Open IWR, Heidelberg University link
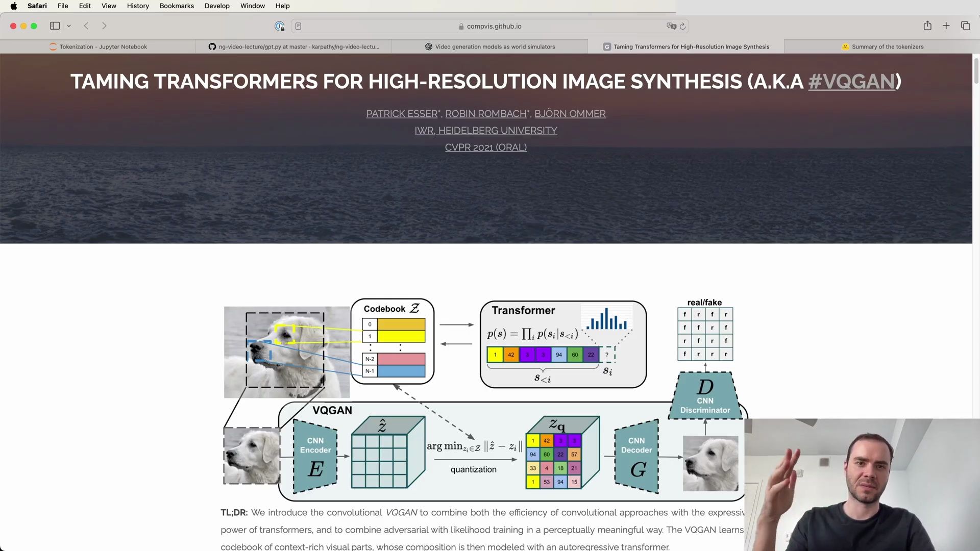 [486, 131]
